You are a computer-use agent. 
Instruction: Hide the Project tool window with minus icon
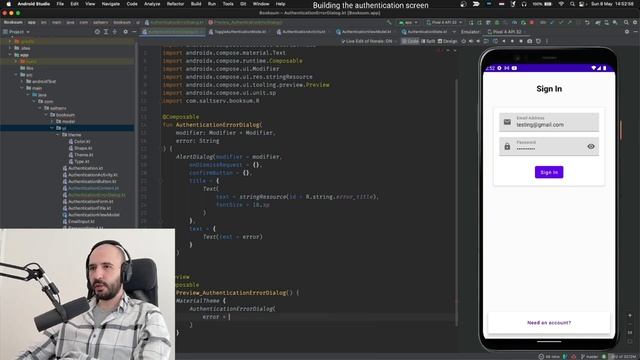(x=134, y=32)
